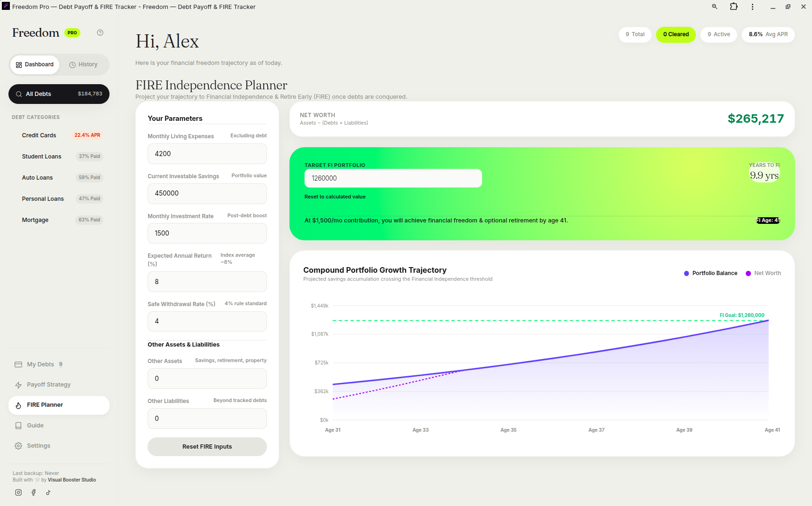
Task: Click the help question mark icon
Action: pyautogui.click(x=100, y=32)
